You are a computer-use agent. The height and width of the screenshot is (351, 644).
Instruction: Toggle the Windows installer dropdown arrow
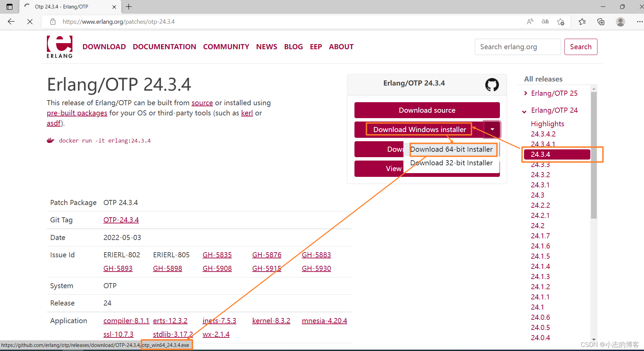(492, 129)
